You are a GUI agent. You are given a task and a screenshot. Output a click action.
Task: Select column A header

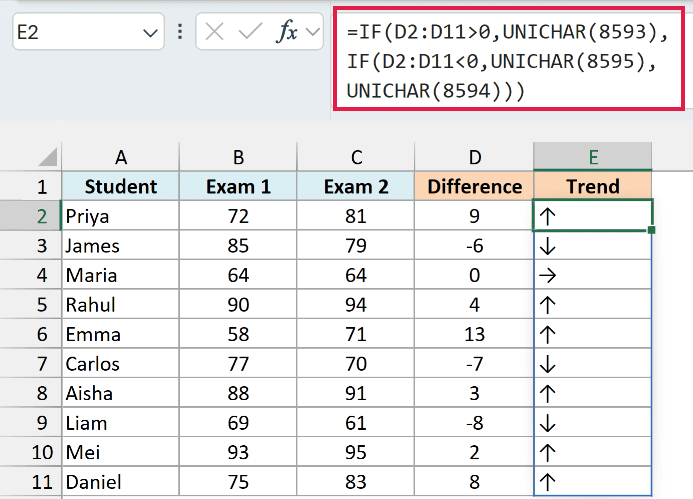121,157
